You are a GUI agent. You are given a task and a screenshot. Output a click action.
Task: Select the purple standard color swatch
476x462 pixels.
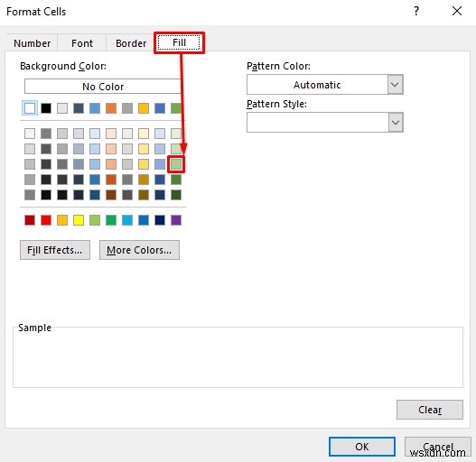pyautogui.click(x=176, y=220)
